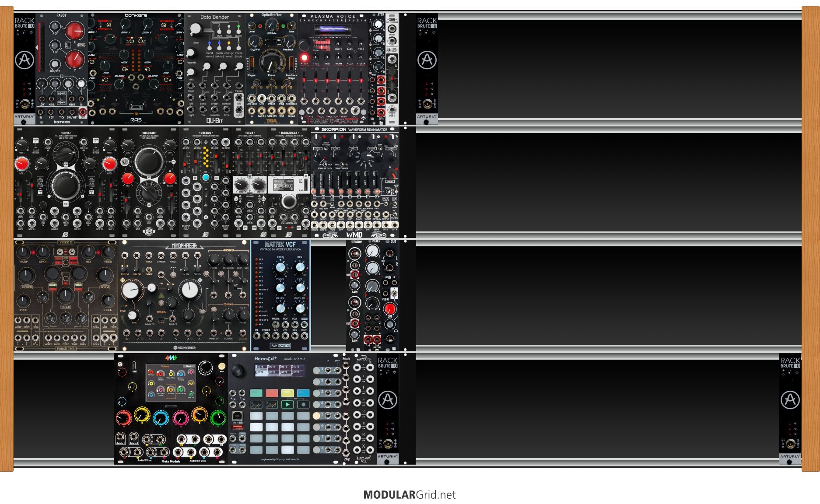Click the XAOC emblem at bottom of Belgrad
Screen dimensions: 820x504
149,232
